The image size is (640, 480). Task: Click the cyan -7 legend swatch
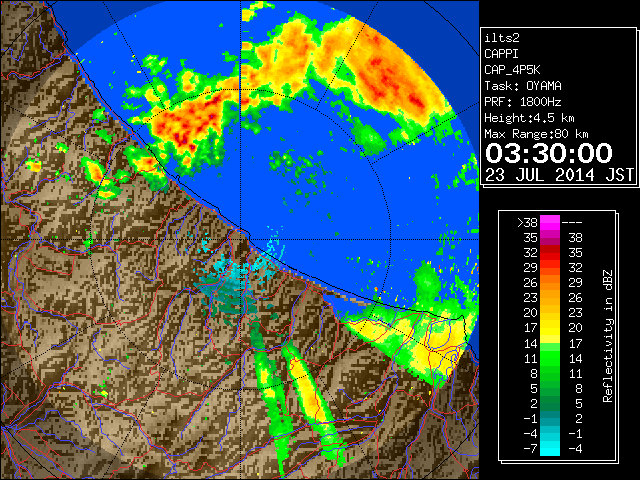550,449
